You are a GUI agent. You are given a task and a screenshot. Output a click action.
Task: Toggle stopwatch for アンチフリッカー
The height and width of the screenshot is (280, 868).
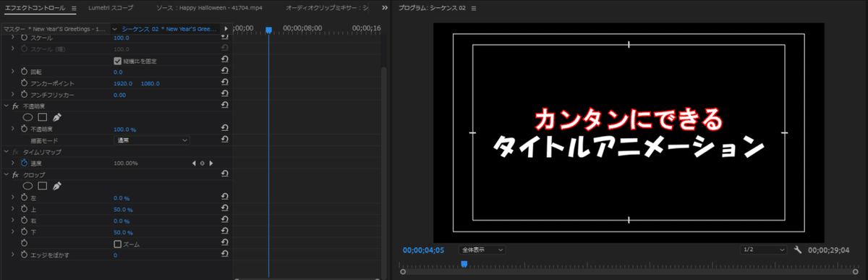23,95
